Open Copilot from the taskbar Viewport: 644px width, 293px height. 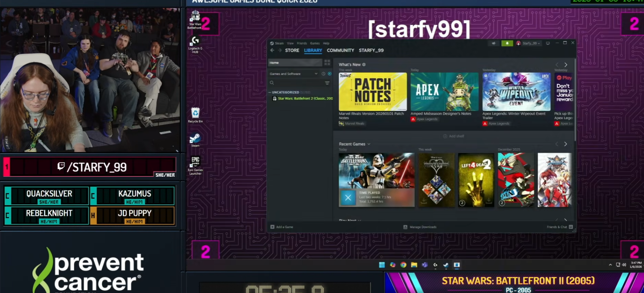(393, 265)
